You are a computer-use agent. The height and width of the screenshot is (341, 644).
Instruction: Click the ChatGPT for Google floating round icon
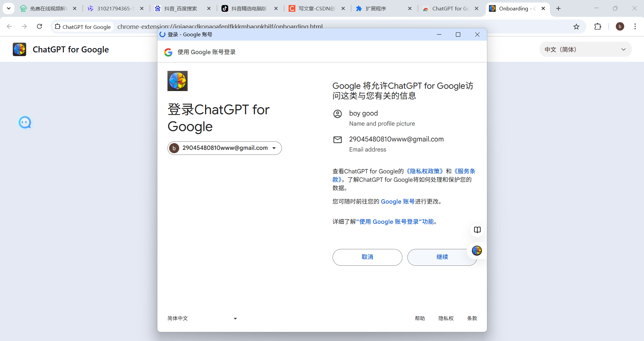point(477,251)
